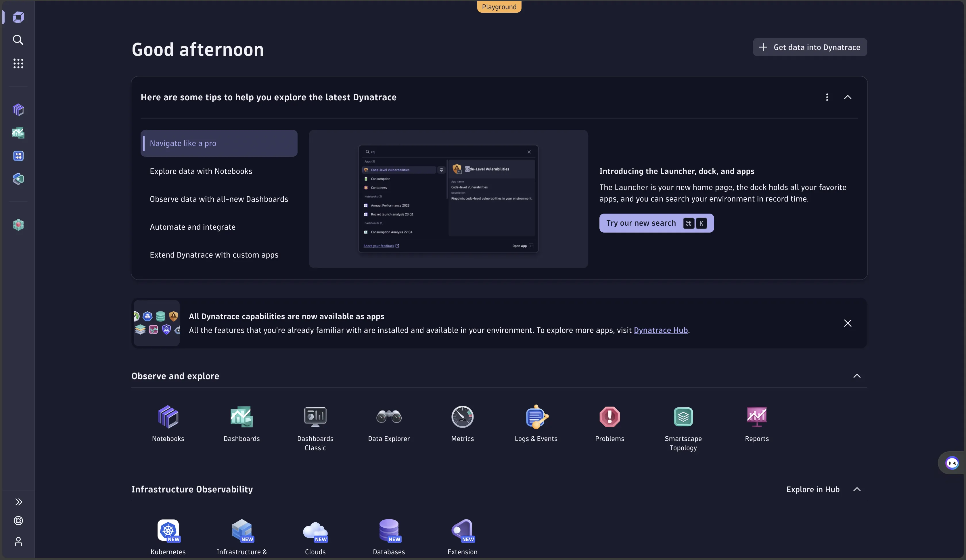
Task: Collapse the tips card using its chevron
Action: (x=848, y=97)
